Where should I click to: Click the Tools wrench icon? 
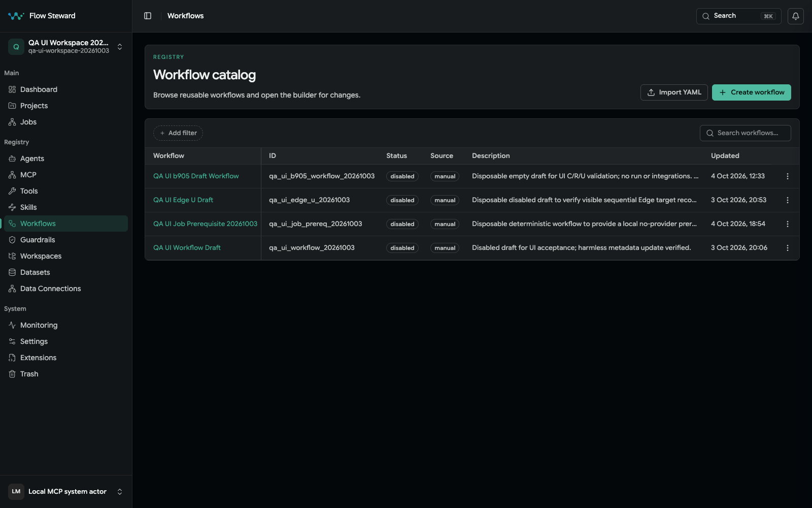tap(12, 191)
